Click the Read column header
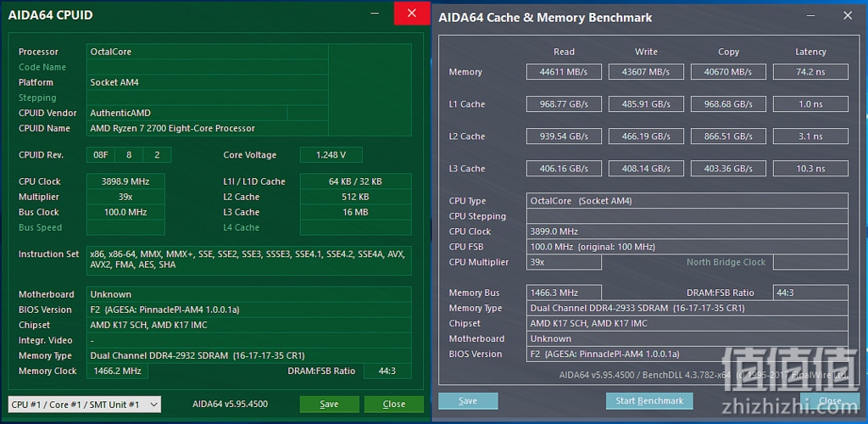The height and width of the screenshot is (424, 868). tap(564, 52)
